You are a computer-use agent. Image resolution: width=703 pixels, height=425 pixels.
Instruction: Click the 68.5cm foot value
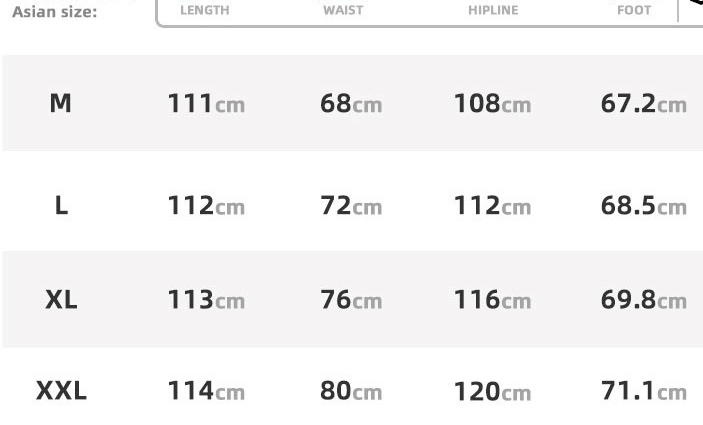(644, 206)
